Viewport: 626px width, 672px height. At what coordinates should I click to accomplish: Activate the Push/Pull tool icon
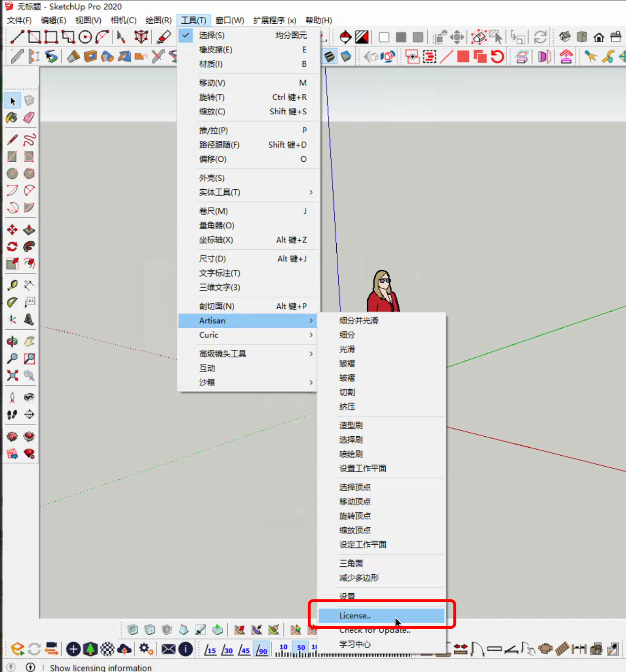pos(29,229)
